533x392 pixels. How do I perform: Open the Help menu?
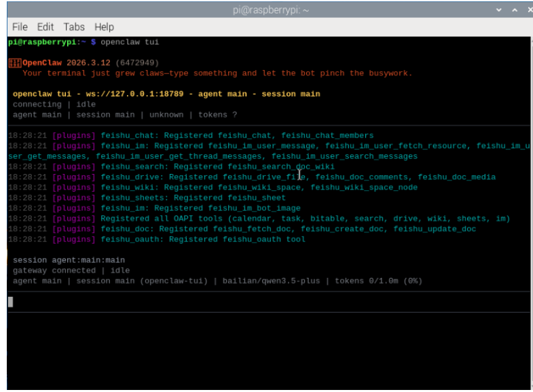coord(104,27)
